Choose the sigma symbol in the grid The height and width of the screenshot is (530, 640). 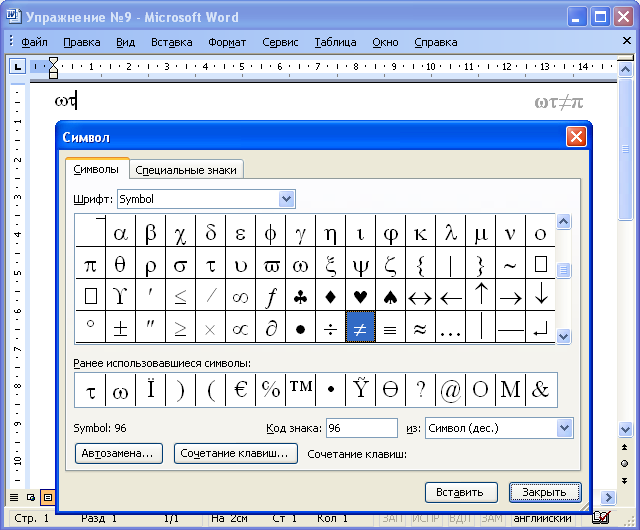point(180,263)
